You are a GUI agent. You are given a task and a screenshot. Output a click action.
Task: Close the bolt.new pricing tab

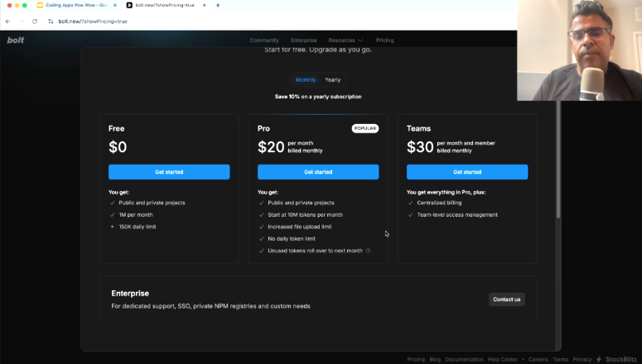(205, 5)
